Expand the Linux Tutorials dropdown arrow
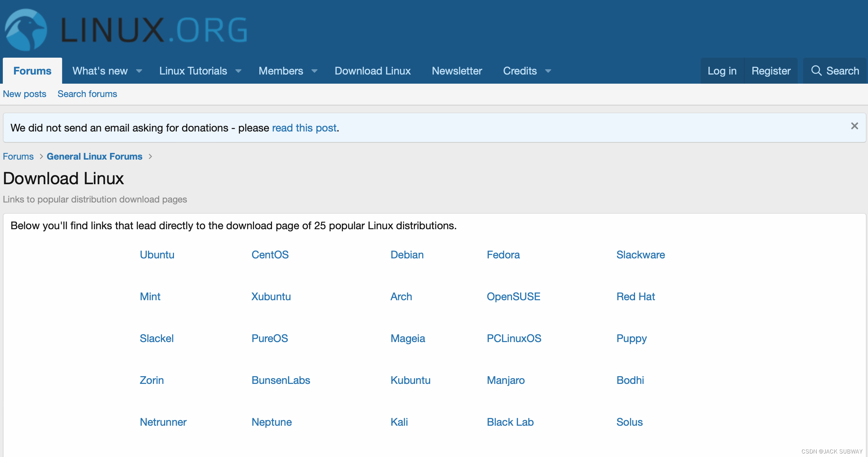The height and width of the screenshot is (457, 868). tap(239, 71)
